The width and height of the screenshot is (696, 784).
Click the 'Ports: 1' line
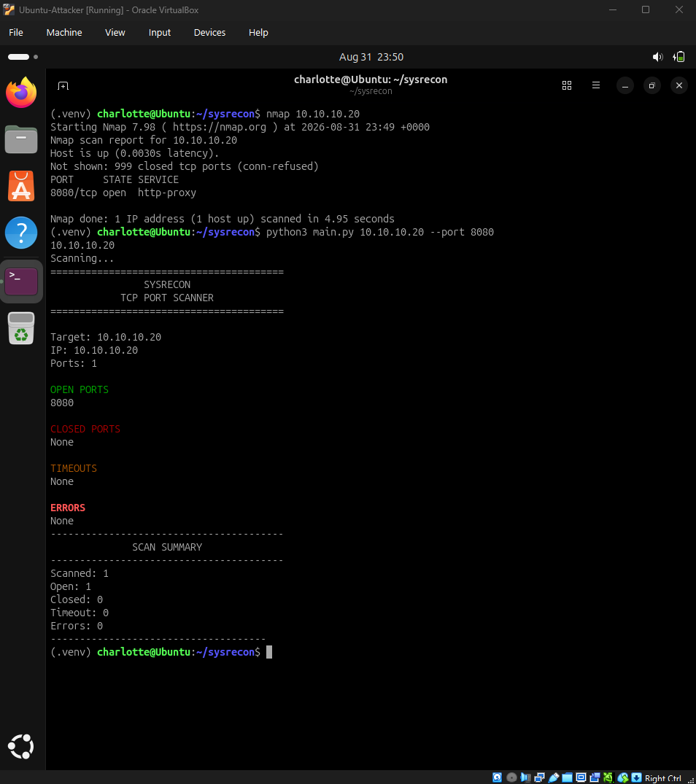74,363
